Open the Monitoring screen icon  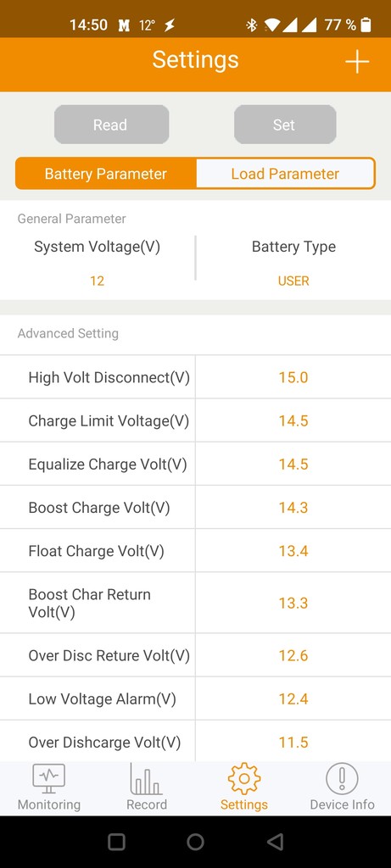pos(48,778)
